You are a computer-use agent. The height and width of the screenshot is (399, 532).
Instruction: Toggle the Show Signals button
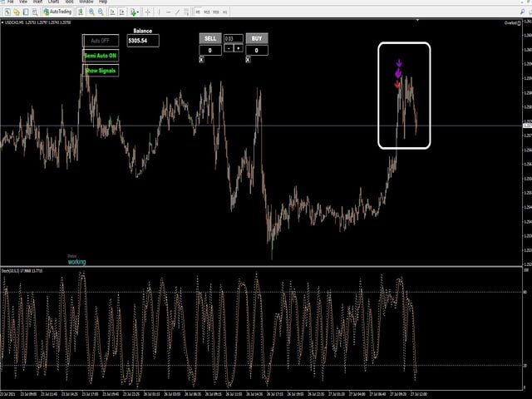point(100,71)
